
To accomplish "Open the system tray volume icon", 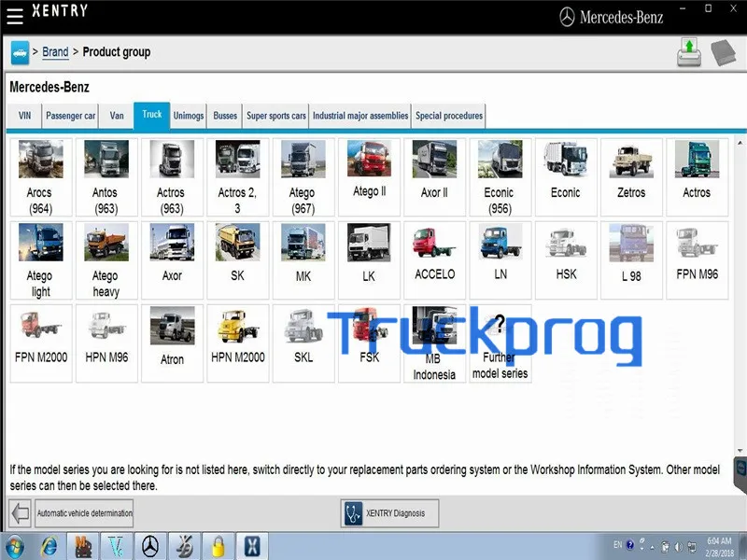I will coord(679,547).
